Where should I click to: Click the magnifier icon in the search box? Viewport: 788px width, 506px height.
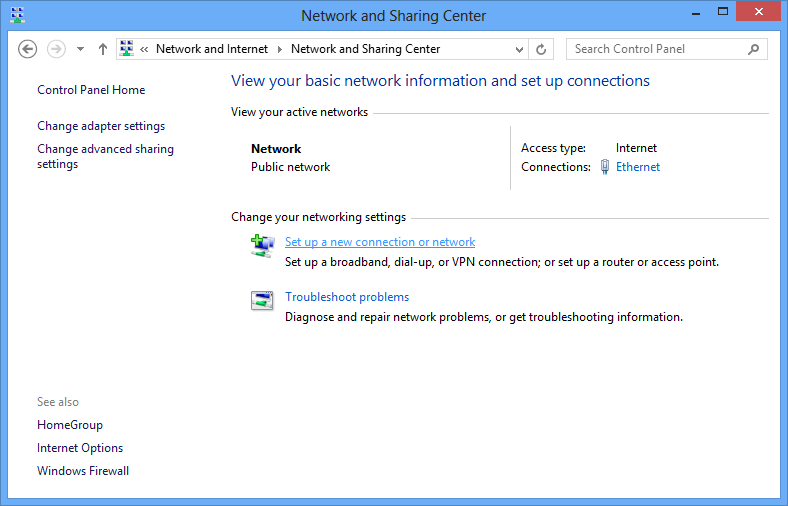coord(753,49)
